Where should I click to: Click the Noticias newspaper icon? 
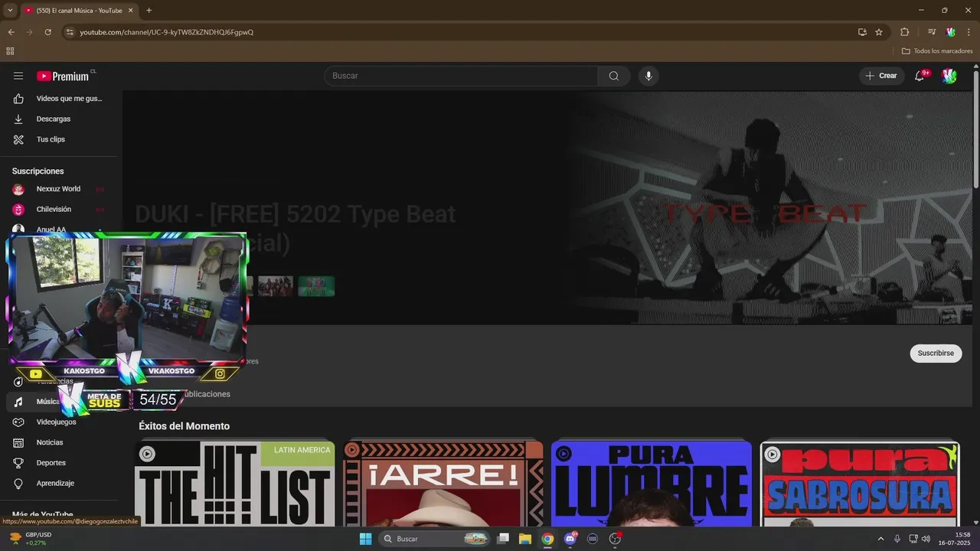click(x=18, y=442)
